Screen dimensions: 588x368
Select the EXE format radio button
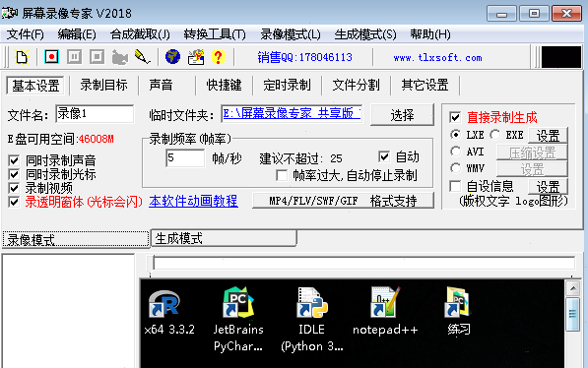click(494, 135)
